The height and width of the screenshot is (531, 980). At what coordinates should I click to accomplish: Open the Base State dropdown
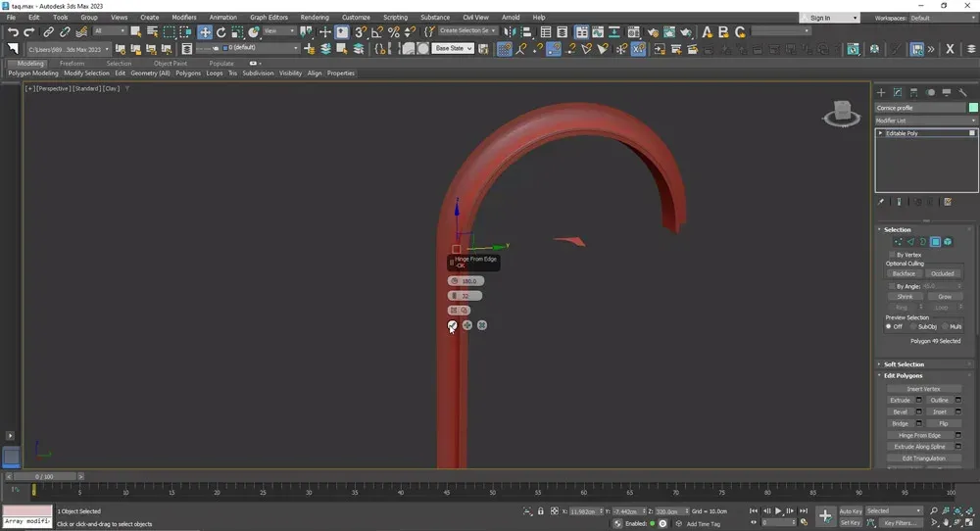pos(454,48)
